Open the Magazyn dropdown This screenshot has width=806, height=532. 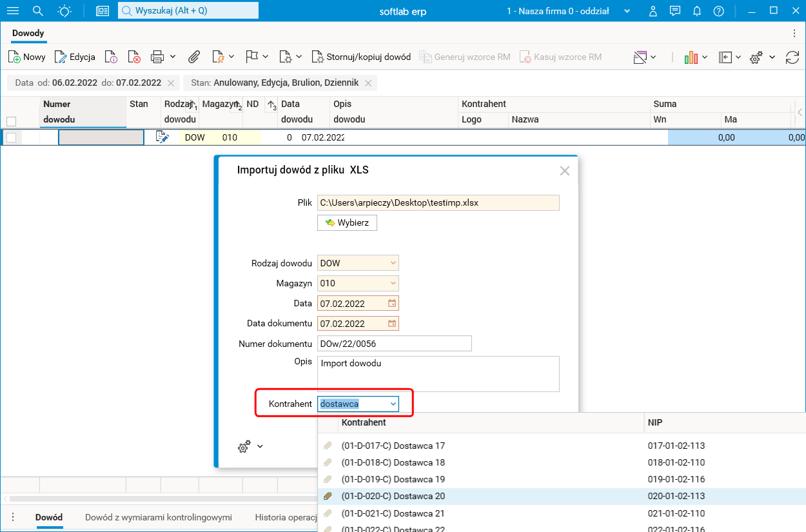pos(393,283)
